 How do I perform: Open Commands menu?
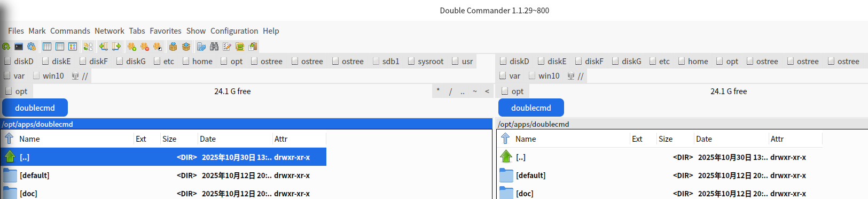click(x=70, y=31)
